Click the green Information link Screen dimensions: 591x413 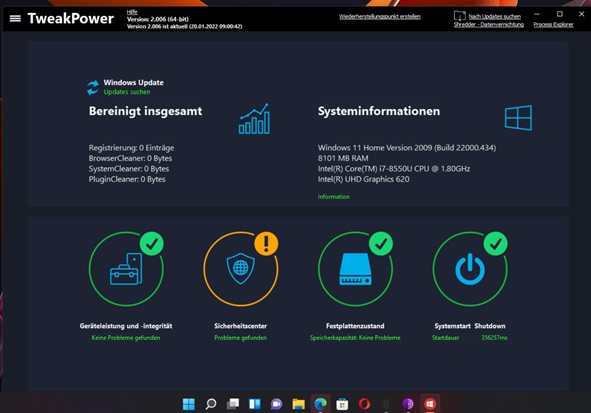tap(334, 197)
